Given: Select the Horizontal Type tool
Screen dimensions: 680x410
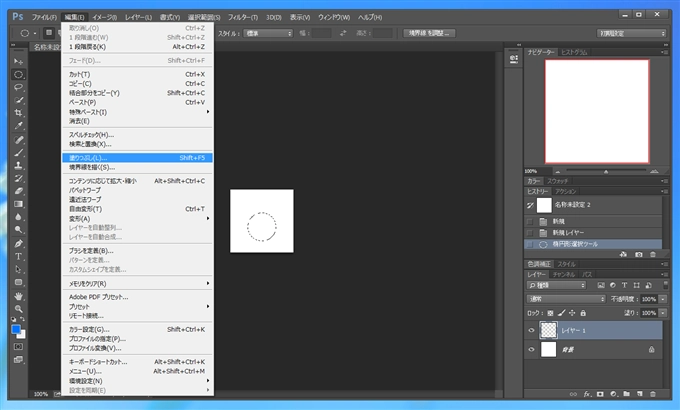Looking at the screenshot, I should [18, 256].
